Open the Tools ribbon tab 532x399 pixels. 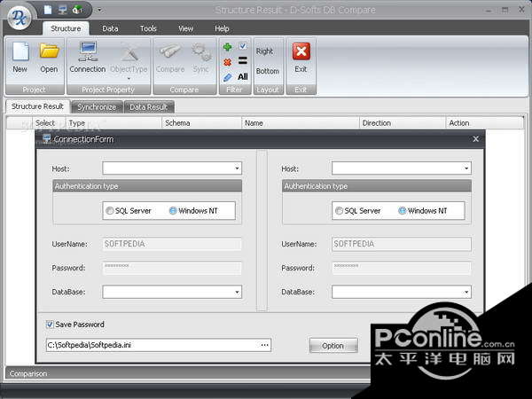pyautogui.click(x=148, y=28)
